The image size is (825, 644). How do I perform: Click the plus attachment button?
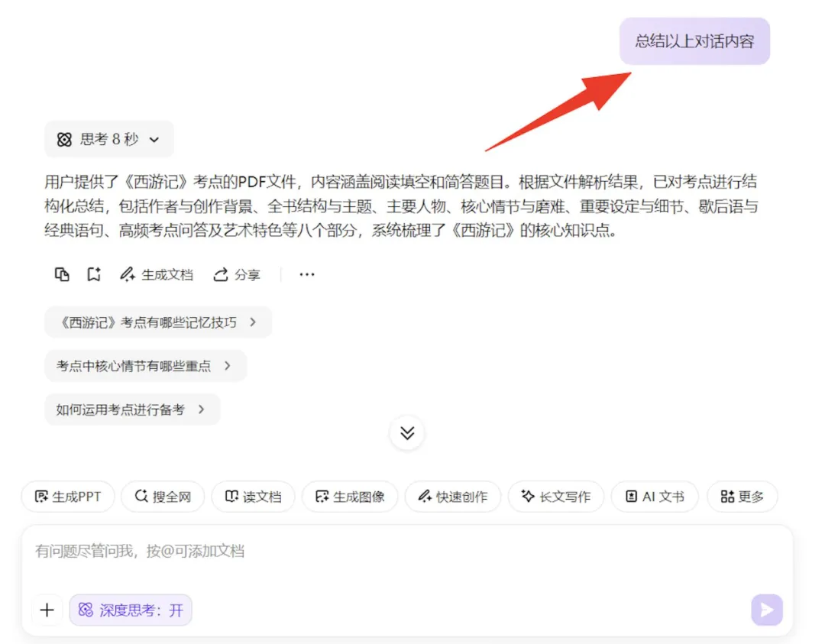[x=47, y=610]
